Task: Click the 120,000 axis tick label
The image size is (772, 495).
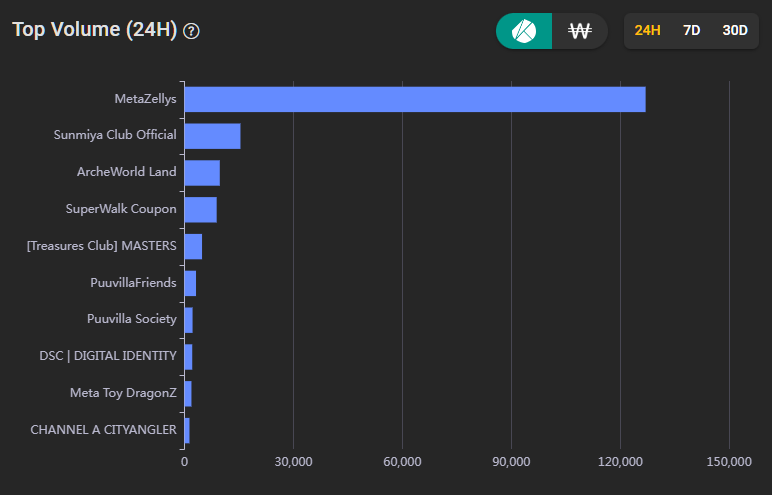Action: pyautogui.click(x=620, y=462)
